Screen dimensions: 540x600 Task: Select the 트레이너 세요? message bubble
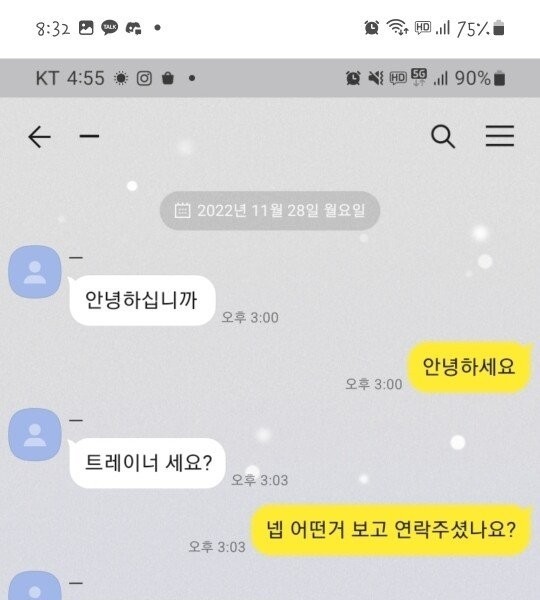pyautogui.click(x=147, y=463)
